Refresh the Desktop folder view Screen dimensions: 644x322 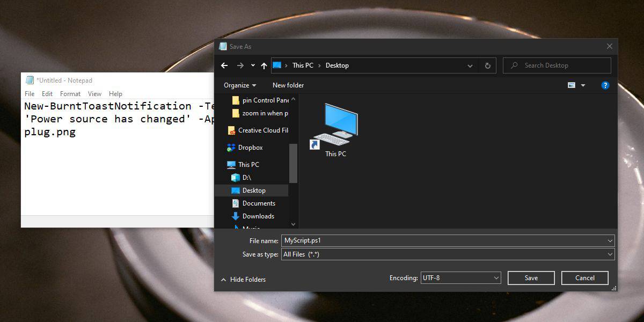pyautogui.click(x=487, y=65)
